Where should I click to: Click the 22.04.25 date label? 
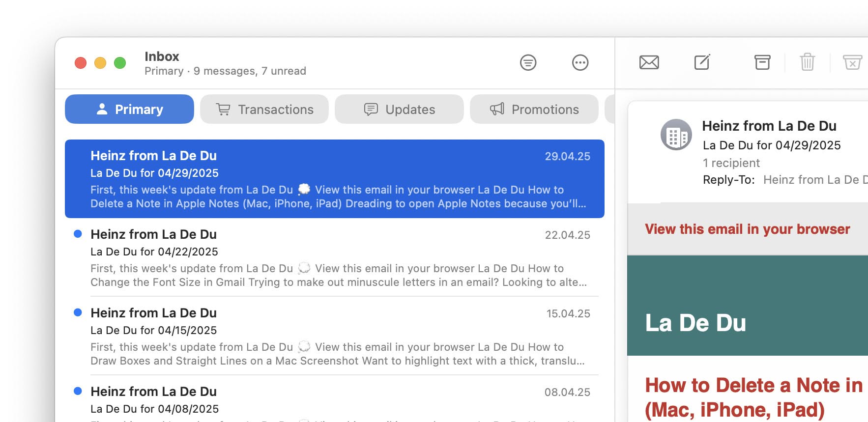pyautogui.click(x=567, y=235)
